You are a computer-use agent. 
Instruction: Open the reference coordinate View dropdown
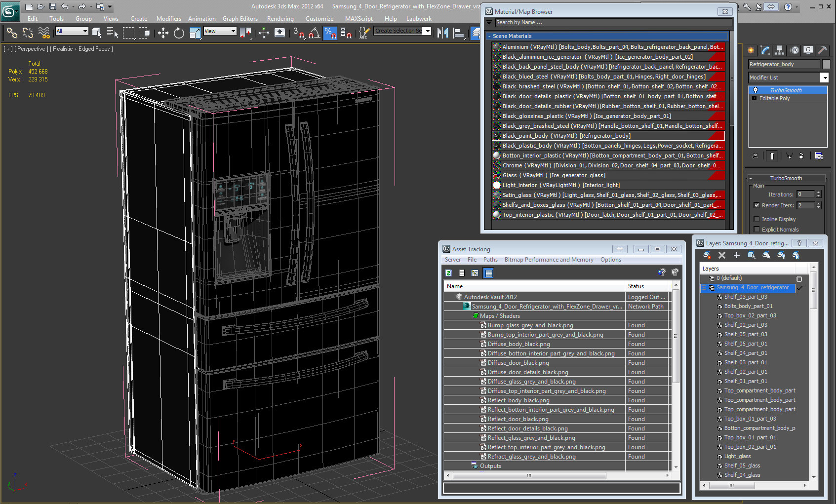233,31
